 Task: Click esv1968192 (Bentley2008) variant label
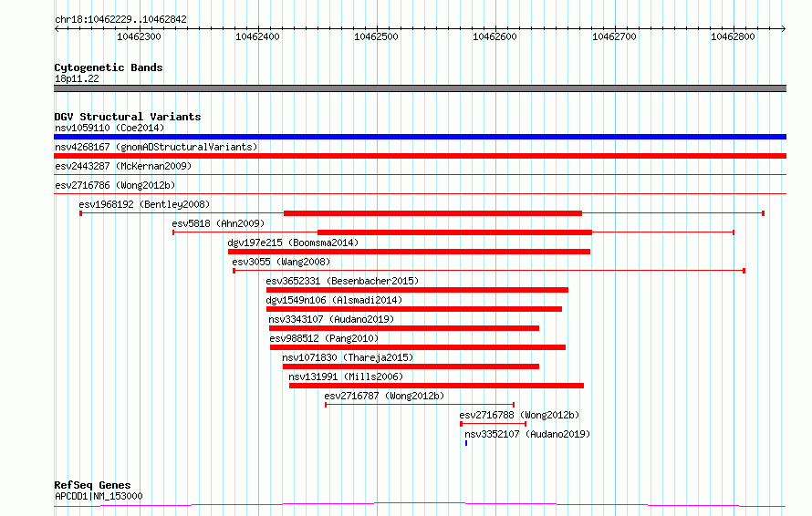(x=144, y=204)
